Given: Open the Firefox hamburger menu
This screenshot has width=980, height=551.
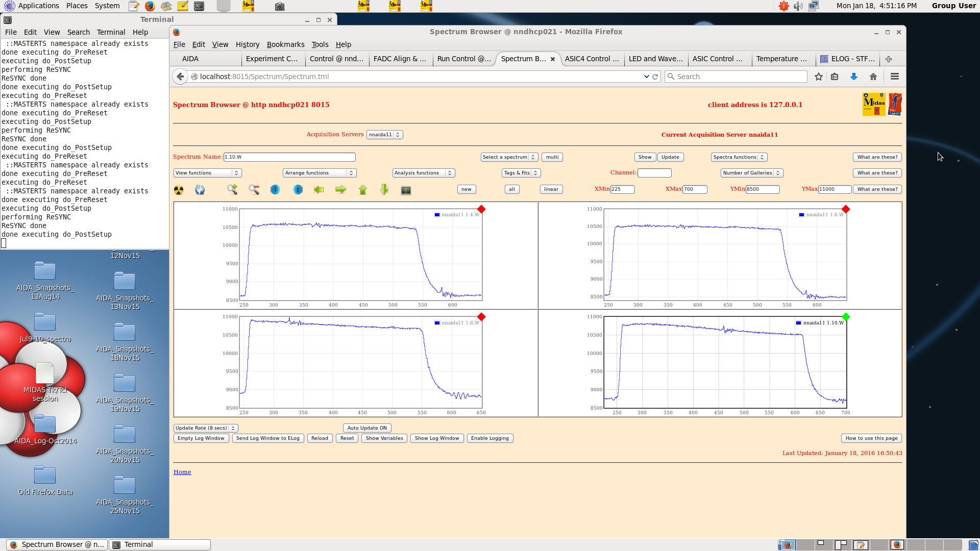Looking at the screenshot, I should (x=894, y=77).
